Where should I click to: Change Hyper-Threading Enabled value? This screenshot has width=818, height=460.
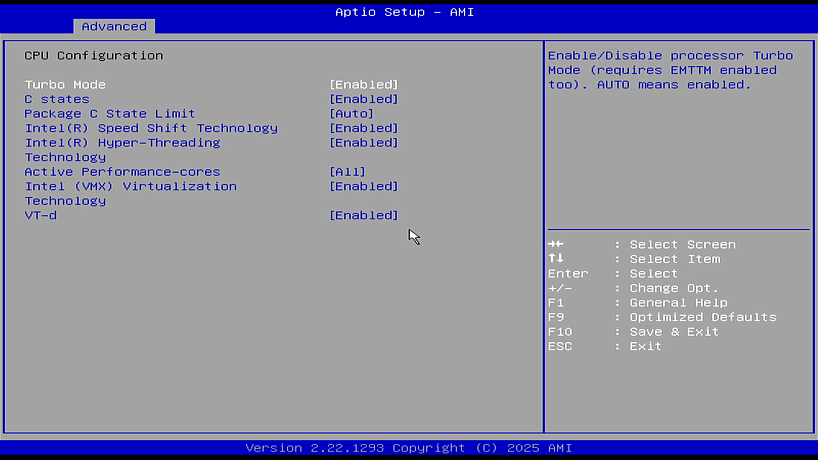pos(364,143)
